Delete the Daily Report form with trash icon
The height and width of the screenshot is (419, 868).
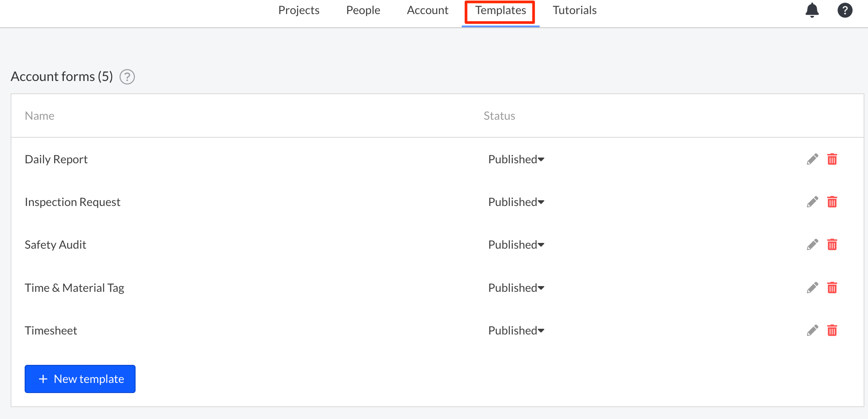832,159
